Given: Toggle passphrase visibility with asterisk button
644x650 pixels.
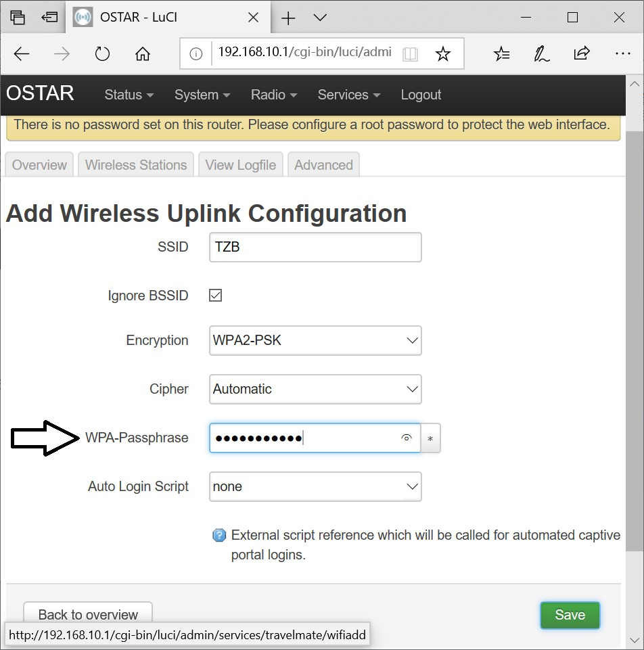Looking at the screenshot, I should pyautogui.click(x=431, y=438).
